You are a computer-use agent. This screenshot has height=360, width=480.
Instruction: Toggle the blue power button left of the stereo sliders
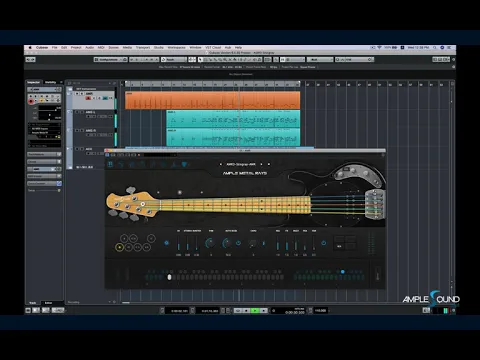[167, 243]
